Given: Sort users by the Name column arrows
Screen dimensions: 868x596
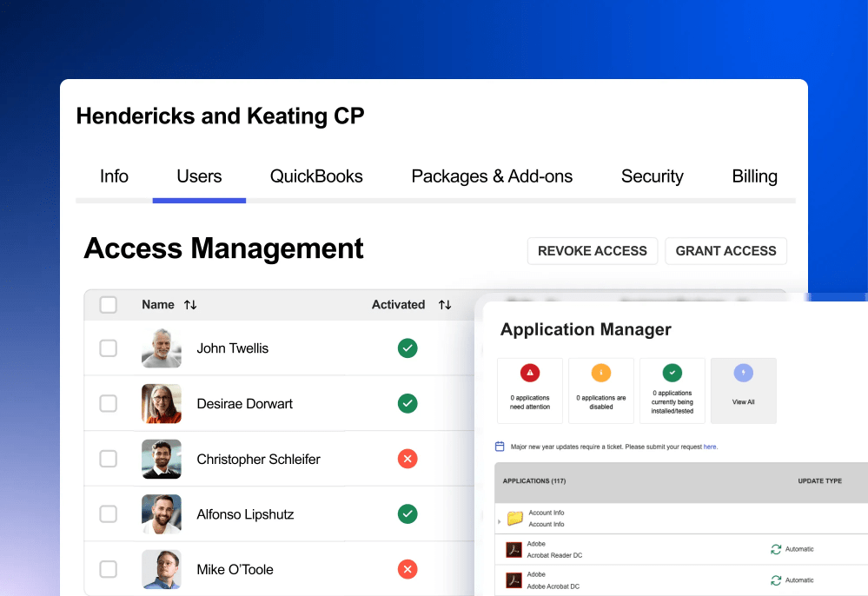Looking at the screenshot, I should (x=189, y=304).
